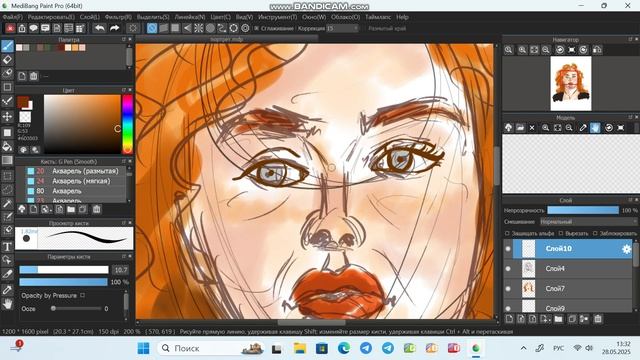Screen dimensions: 640x360
Task: Hide layer Слой7
Action: 508,289
